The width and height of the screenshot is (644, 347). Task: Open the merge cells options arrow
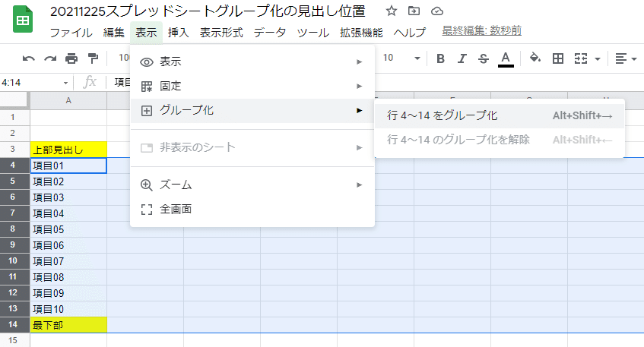tap(598, 59)
